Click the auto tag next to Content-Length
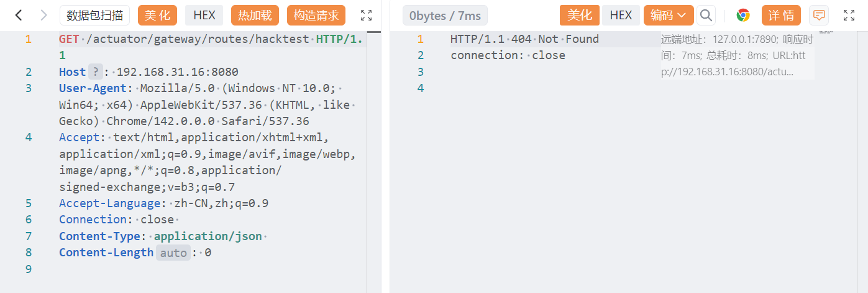This screenshot has height=293, width=868. [x=173, y=253]
